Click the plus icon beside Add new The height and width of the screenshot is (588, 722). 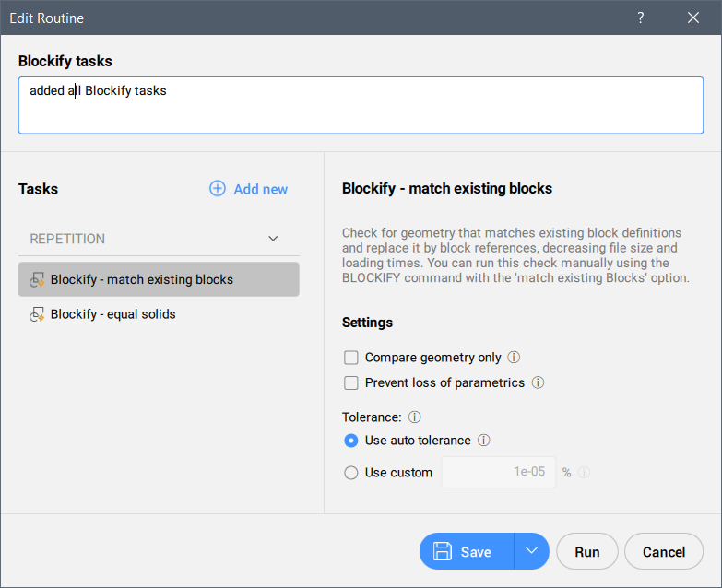point(218,189)
